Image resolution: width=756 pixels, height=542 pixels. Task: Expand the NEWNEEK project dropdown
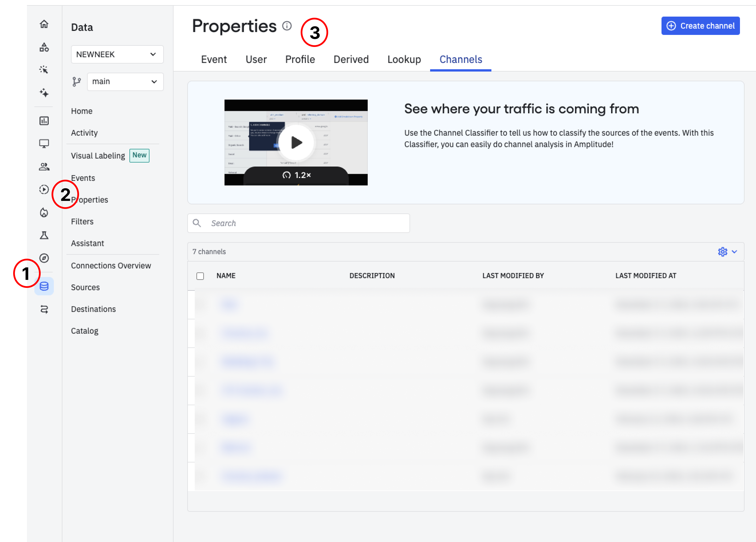point(117,54)
